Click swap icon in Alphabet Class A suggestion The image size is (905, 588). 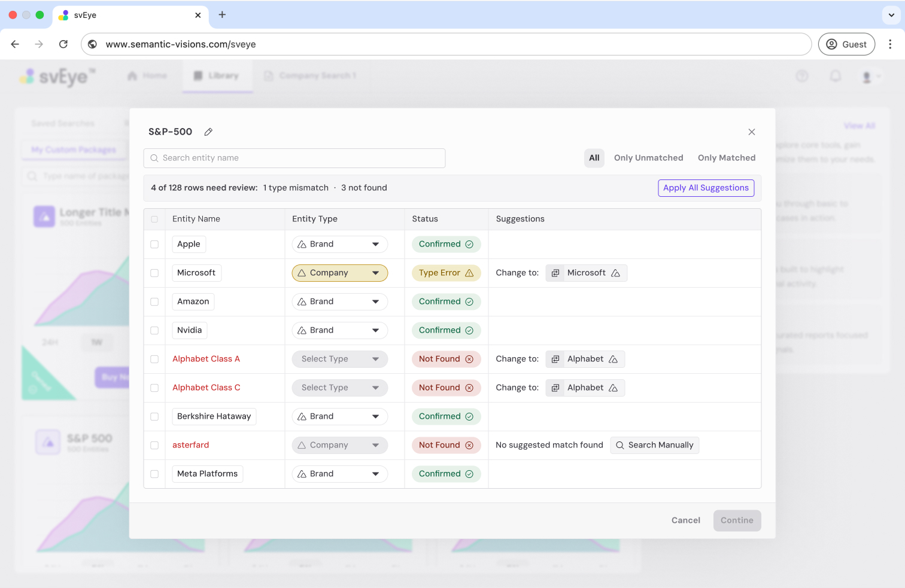click(555, 359)
